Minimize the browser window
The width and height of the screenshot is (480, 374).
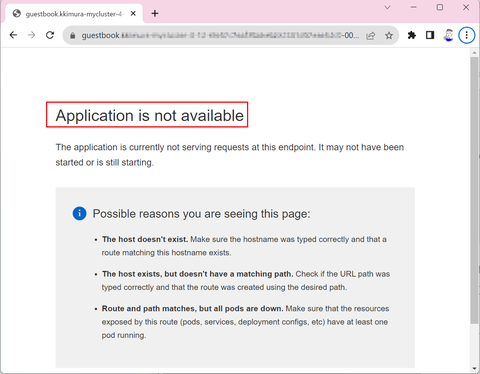(414, 7)
